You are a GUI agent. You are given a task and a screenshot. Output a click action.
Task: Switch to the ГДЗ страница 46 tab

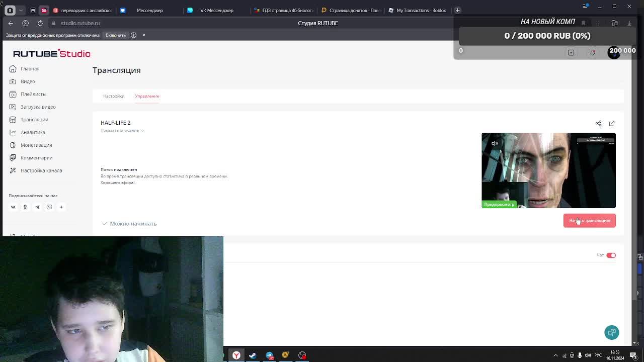(284, 10)
